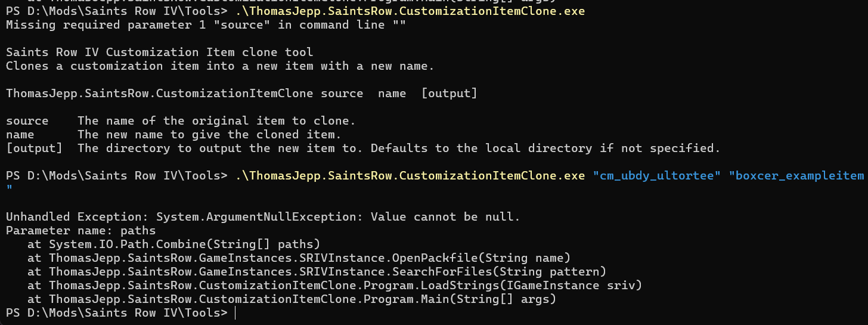Click 'Unhandled Exception: System.ArgumentNullException' line
The height and width of the screenshot is (325, 868).
click(263, 217)
